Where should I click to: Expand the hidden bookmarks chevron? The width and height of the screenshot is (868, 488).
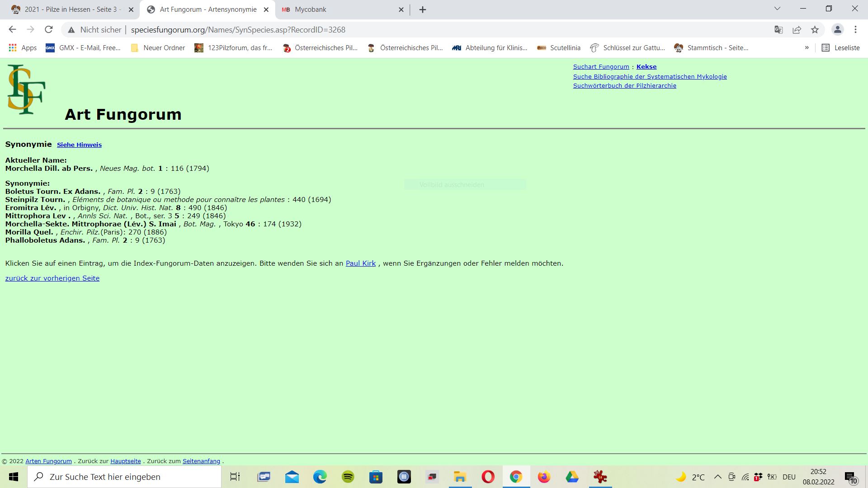[807, 47]
